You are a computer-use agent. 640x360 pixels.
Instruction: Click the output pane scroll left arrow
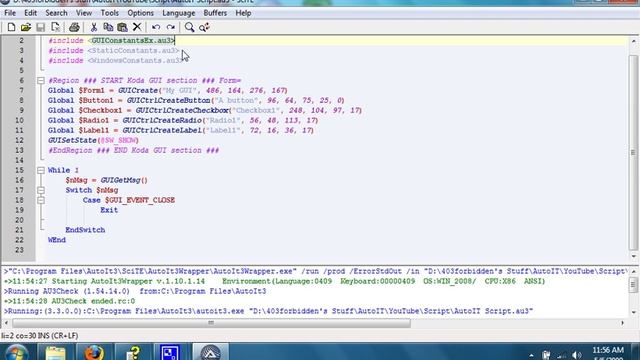6,323
